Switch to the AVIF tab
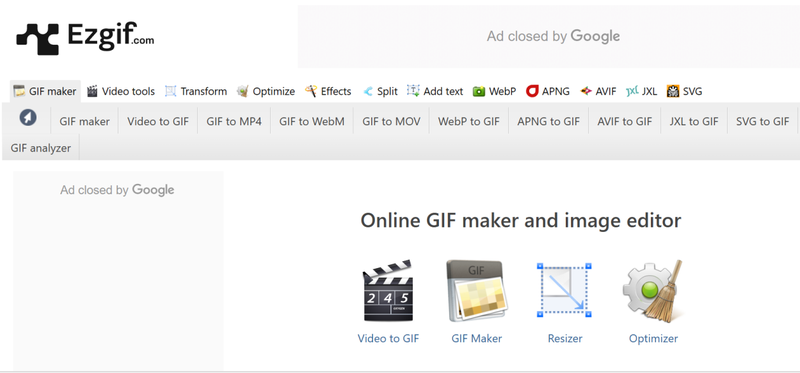 click(x=598, y=91)
